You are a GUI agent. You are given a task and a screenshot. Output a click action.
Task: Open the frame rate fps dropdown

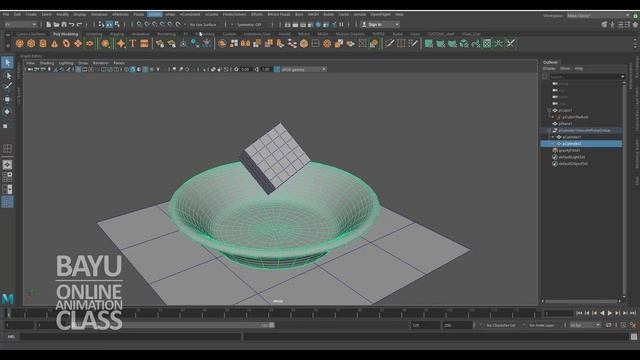coord(585,325)
